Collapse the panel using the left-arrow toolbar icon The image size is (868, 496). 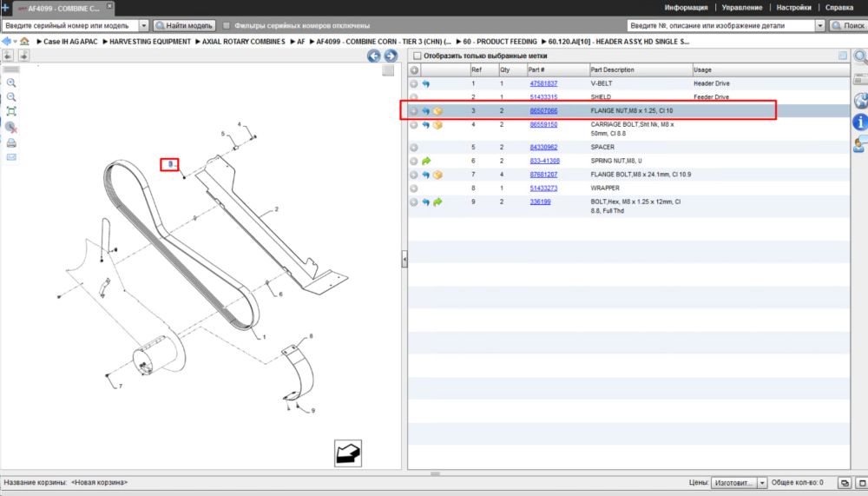pyautogui.click(x=8, y=56)
